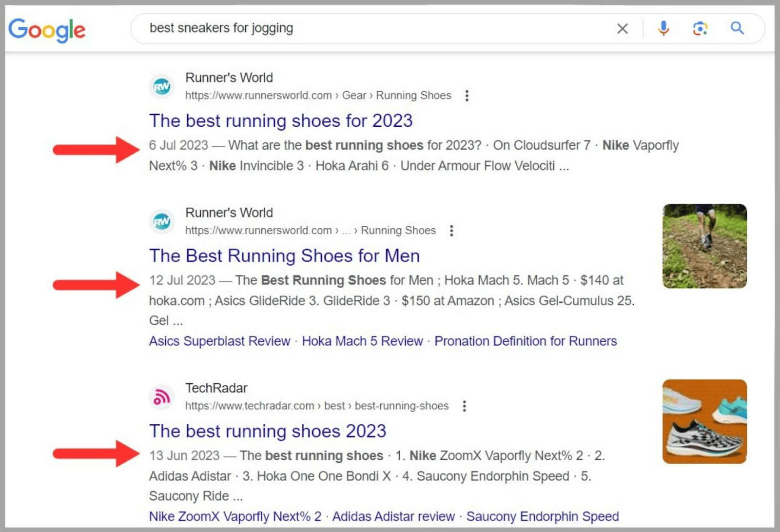Screen dimensions: 780x532
Task: Open 'The best running shoes for 2023' result
Action: [x=281, y=120]
